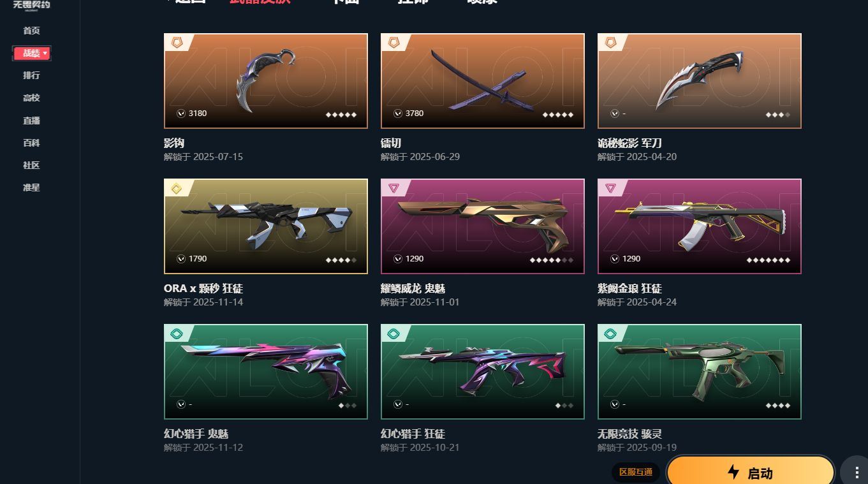Click the pink triangle tier icon on 耀鳞威龙 鬼魅
This screenshot has height=484, width=868.
(394, 188)
